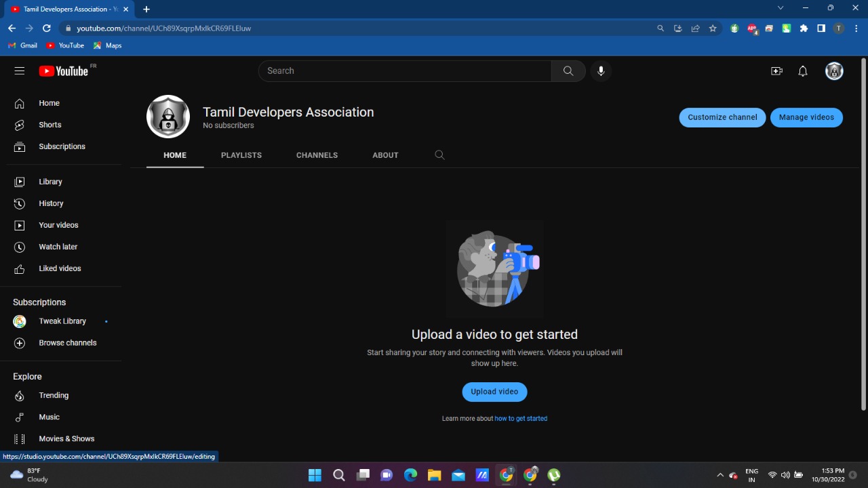The height and width of the screenshot is (488, 868).
Task: Bookmark this page with star icon
Action: click(713, 28)
